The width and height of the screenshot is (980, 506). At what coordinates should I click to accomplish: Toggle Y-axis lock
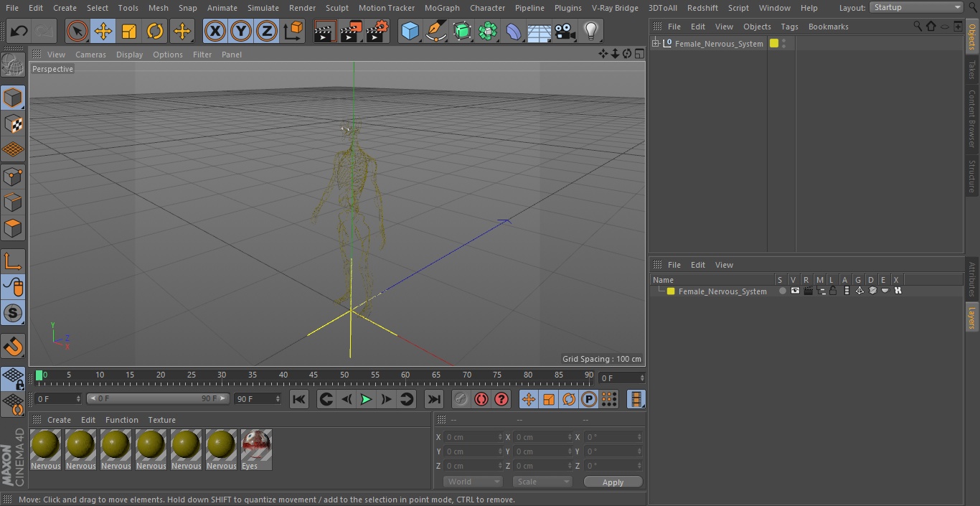(x=241, y=32)
